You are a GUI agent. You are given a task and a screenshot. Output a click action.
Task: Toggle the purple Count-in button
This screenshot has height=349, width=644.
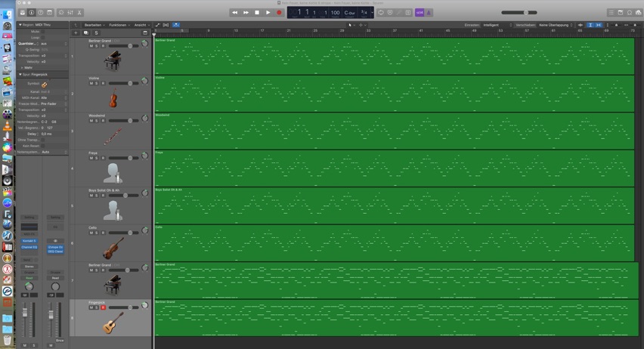pyautogui.click(x=420, y=13)
